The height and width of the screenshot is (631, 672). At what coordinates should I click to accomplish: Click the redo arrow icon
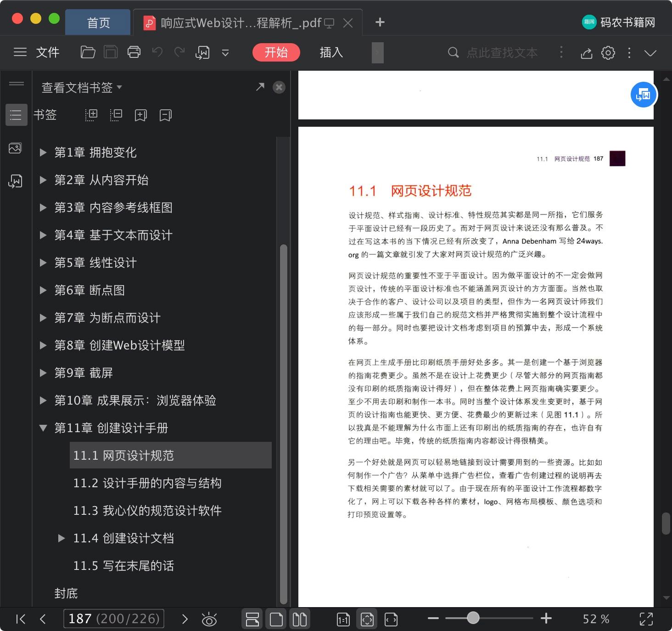(x=179, y=52)
